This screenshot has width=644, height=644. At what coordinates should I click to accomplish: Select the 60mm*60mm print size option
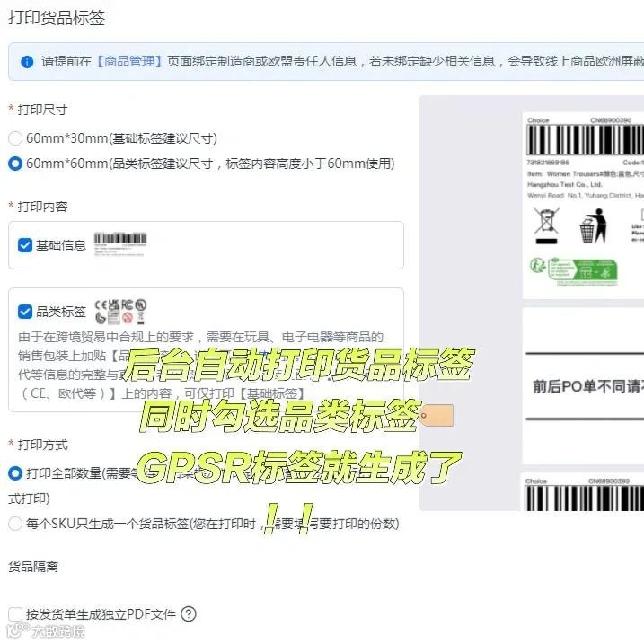tap(15, 163)
